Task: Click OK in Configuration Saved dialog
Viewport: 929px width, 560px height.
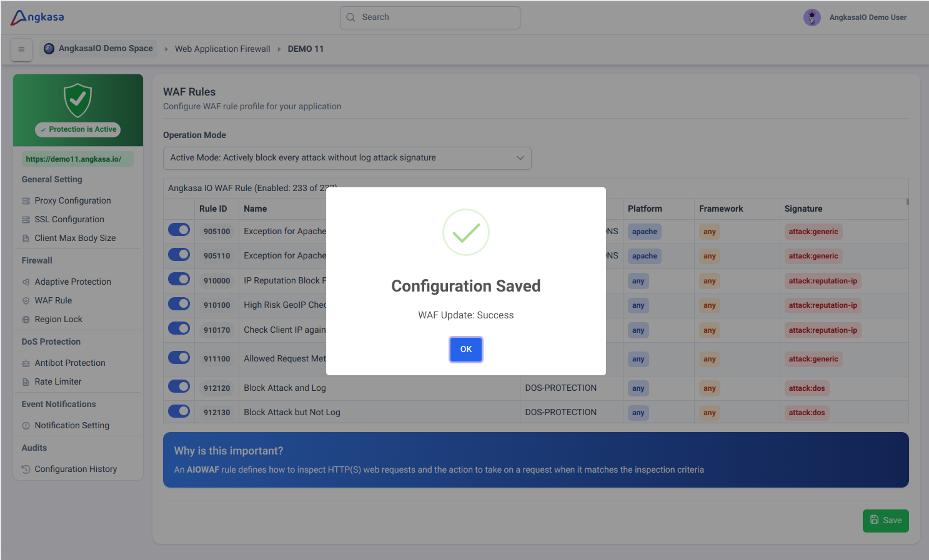Action: tap(466, 349)
